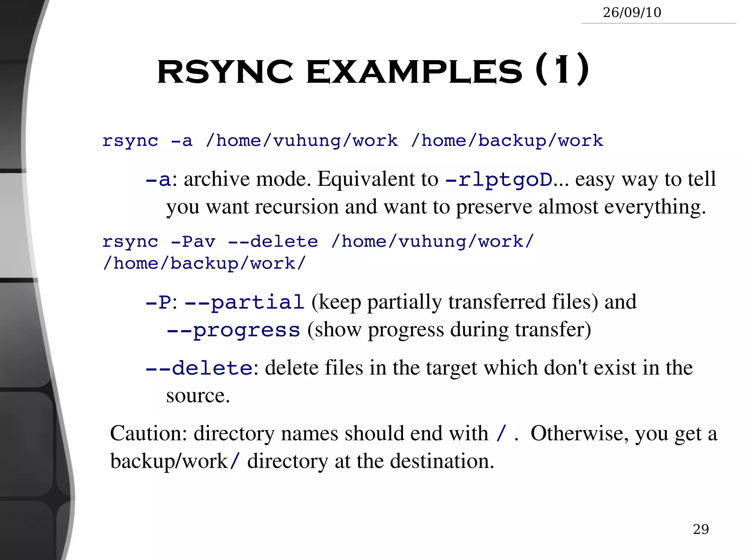Click the '-P' option label

pyautogui.click(x=158, y=302)
